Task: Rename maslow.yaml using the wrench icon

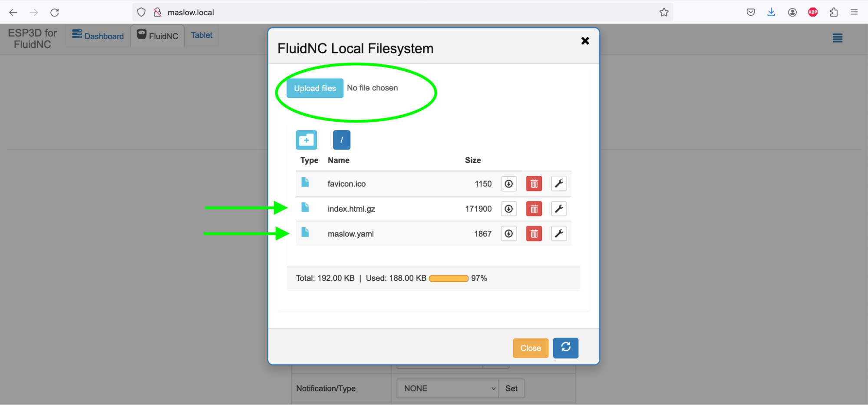Action: click(x=559, y=234)
